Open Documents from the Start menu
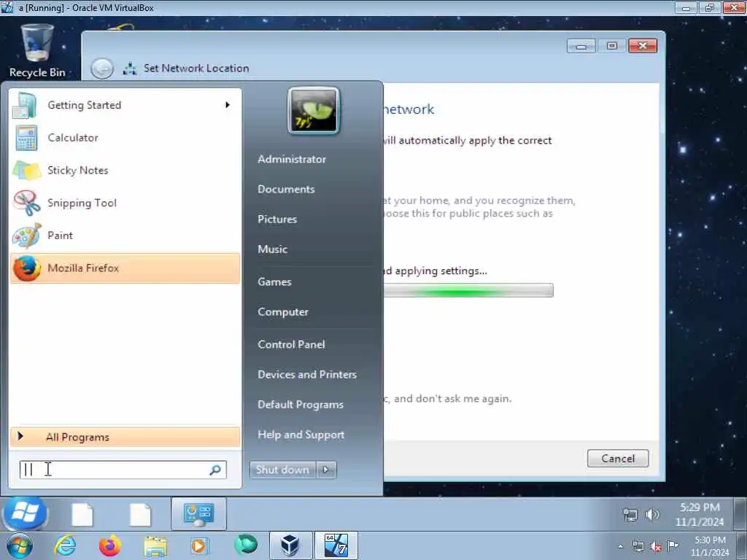747x560 pixels. (286, 190)
